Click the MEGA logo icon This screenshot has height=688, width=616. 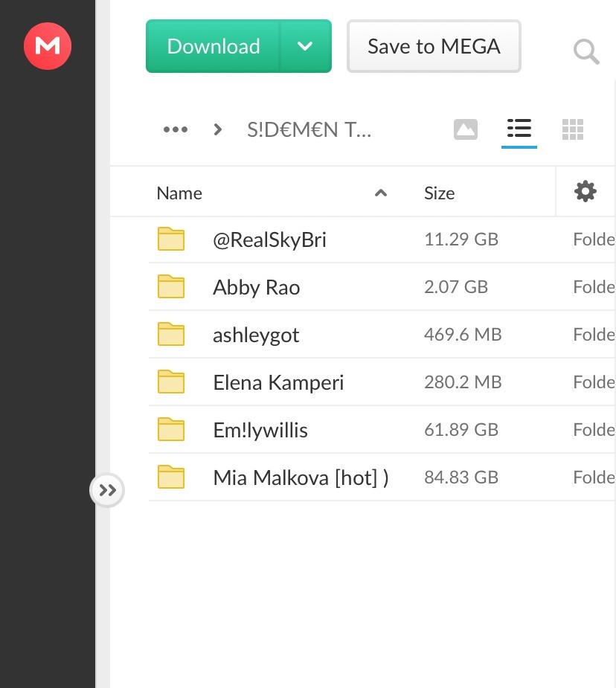tap(48, 46)
